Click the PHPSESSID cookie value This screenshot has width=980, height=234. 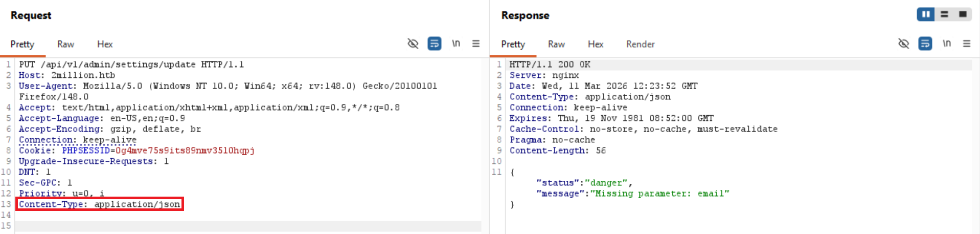(185, 151)
